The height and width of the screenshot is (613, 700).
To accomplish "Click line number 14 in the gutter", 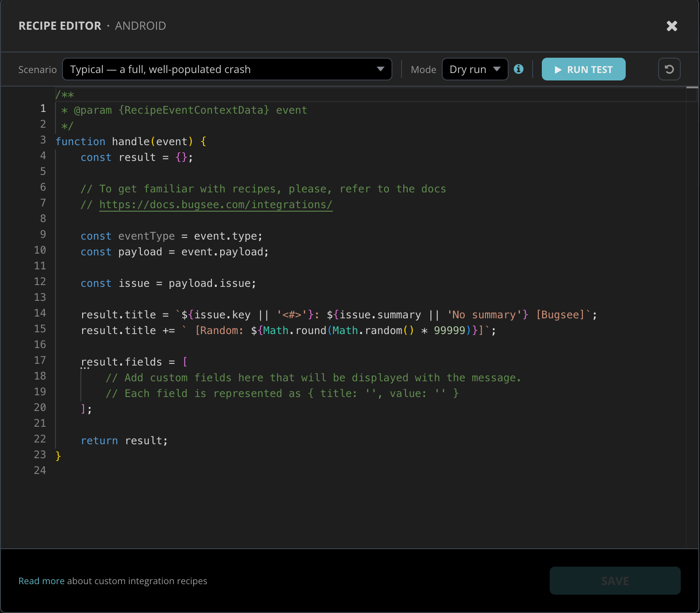I will 40,313.
